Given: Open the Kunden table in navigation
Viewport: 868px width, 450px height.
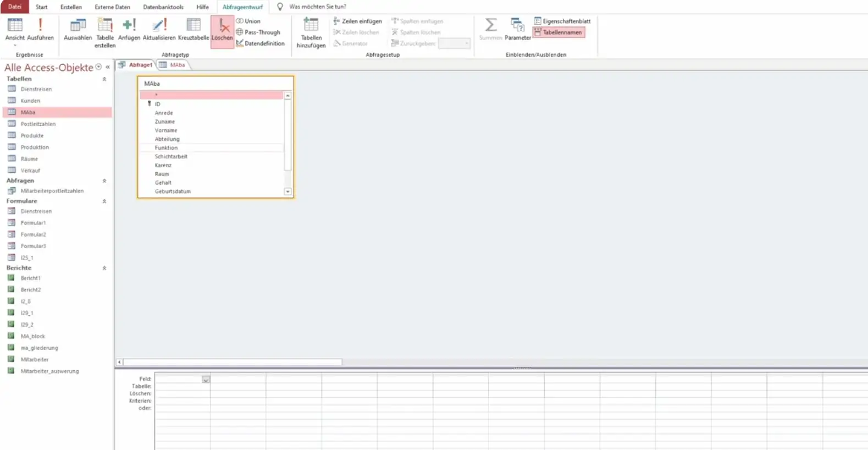Looking at the screenshot, I should (30, 101).
